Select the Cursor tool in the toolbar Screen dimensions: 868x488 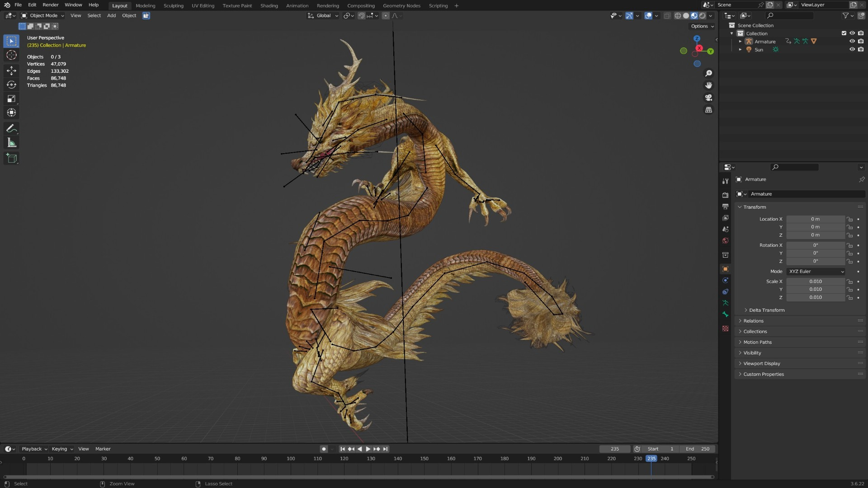pyautogui.click(x=11, y=55)
